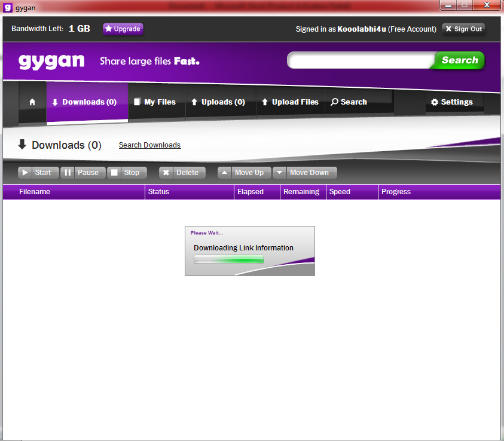Click the Sign Out button
Screen dimensions: 504x441
pos(463,29)
